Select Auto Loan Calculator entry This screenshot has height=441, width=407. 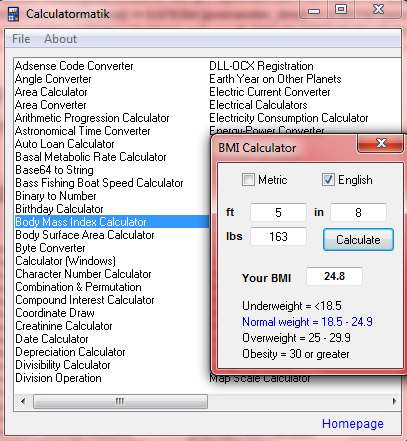65,144
